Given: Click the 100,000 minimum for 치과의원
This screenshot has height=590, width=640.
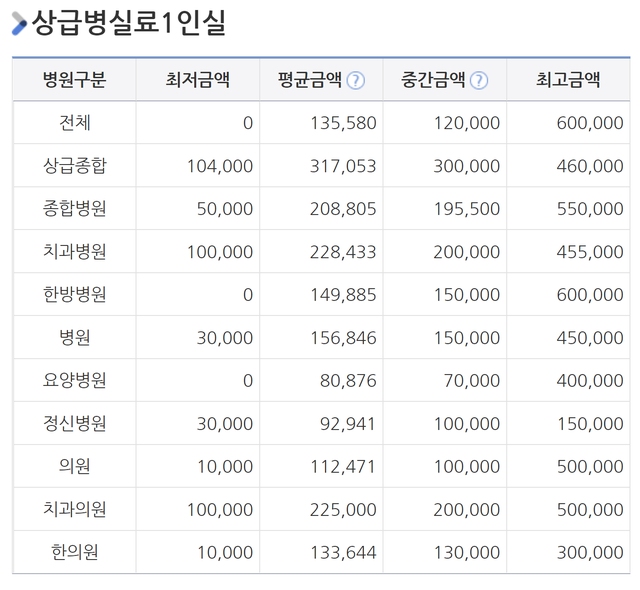Looking at the screenshot, I should coord(220,510).
